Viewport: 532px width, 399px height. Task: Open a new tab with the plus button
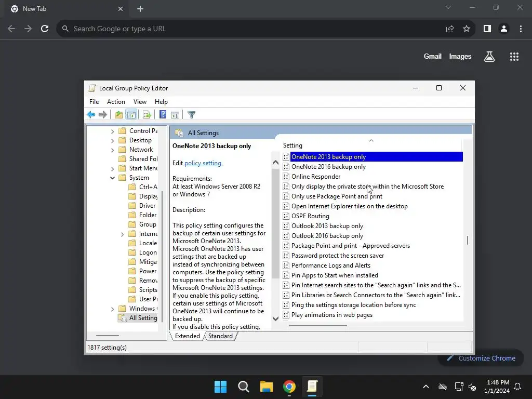[x=140, y=9]
